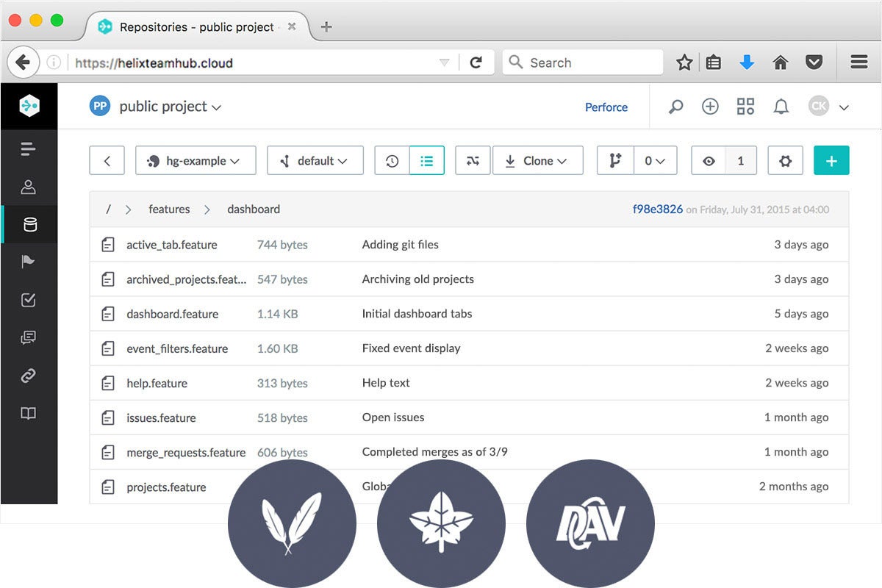
Task: Open browser hamburger menu
Action: (859, 62)
